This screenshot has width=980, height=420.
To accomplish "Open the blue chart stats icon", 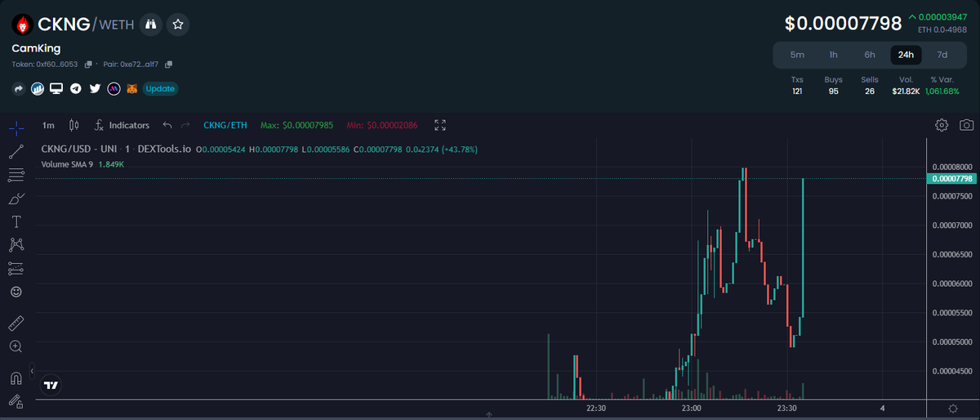I will tap(38, 88).
